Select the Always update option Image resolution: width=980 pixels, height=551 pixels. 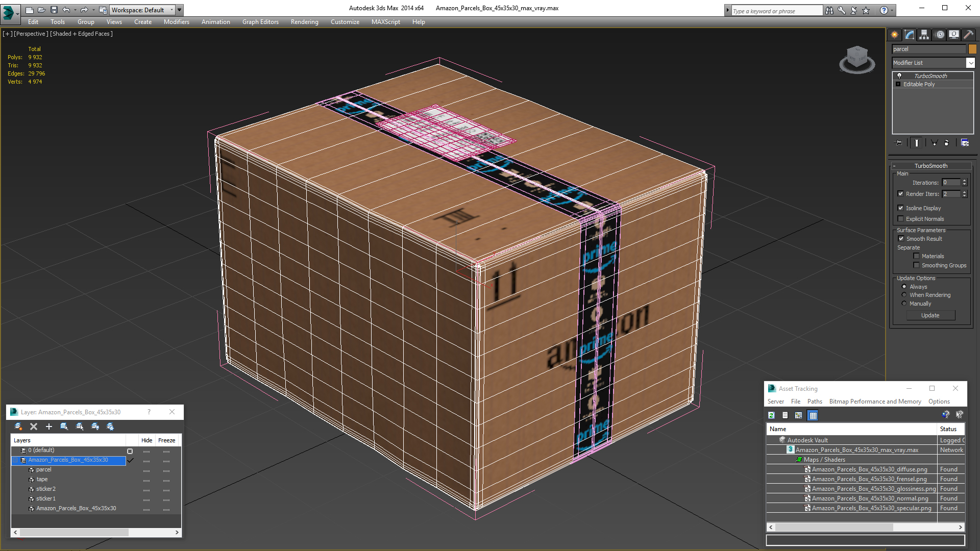tap(904, 287)
